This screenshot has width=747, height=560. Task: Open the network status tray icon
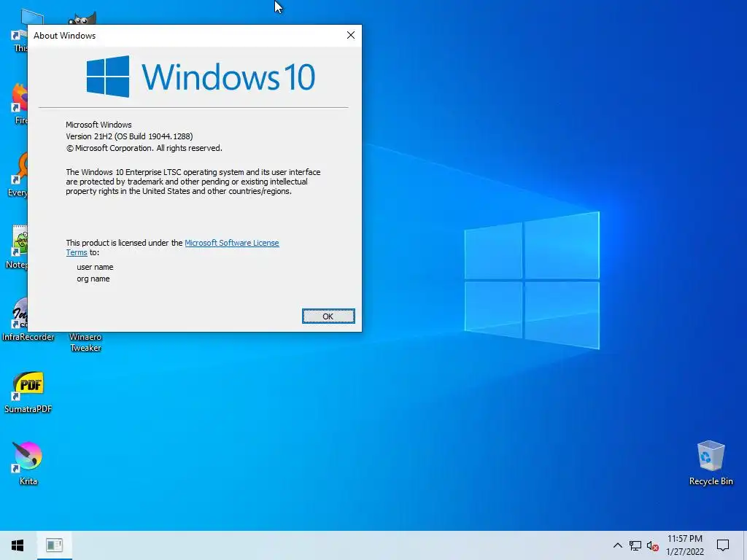click(x=635, y=545)
